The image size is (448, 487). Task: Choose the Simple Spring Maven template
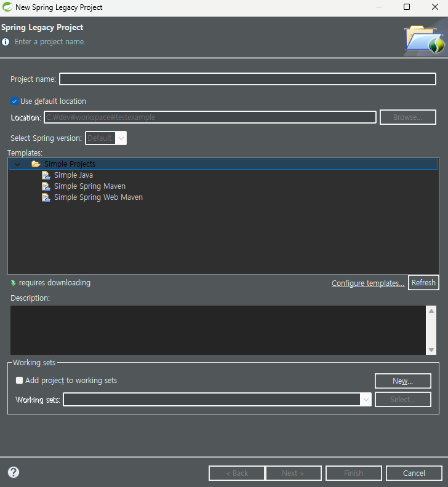pos(89,186)
